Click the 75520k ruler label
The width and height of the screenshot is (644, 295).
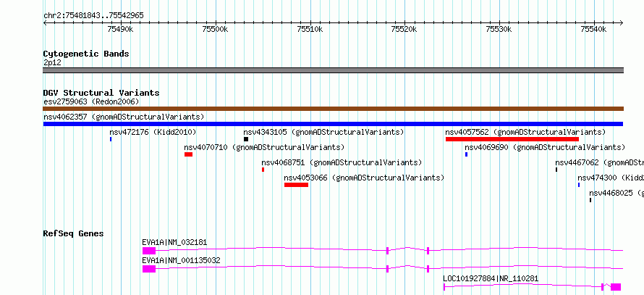coord(404,29)
